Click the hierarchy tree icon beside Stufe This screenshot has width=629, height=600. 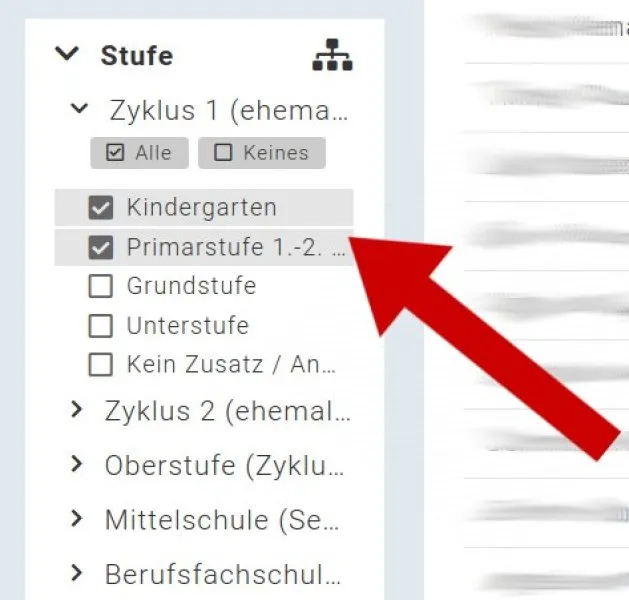[x=332, y=57]
